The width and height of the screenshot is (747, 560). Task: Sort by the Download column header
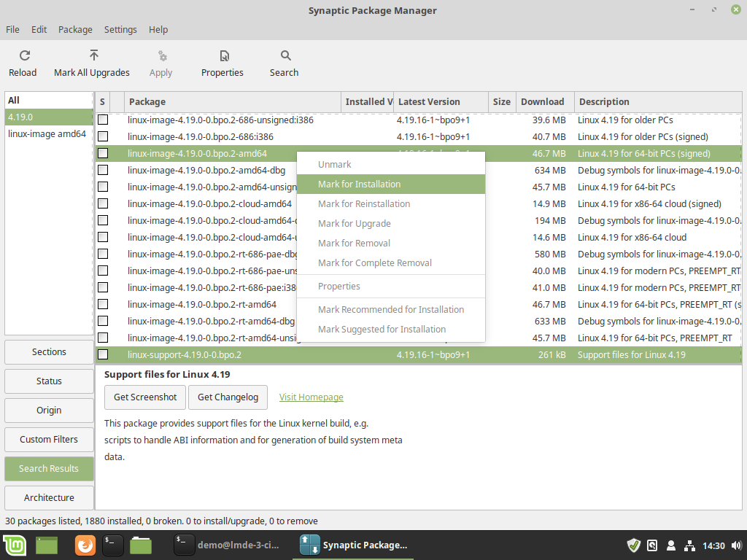pos(545,102)
